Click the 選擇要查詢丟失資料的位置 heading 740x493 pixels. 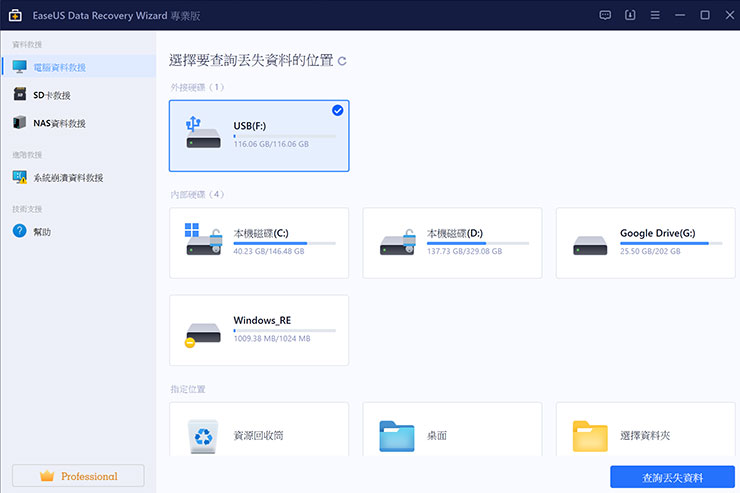pyautogui.click(x=251, y=60)
